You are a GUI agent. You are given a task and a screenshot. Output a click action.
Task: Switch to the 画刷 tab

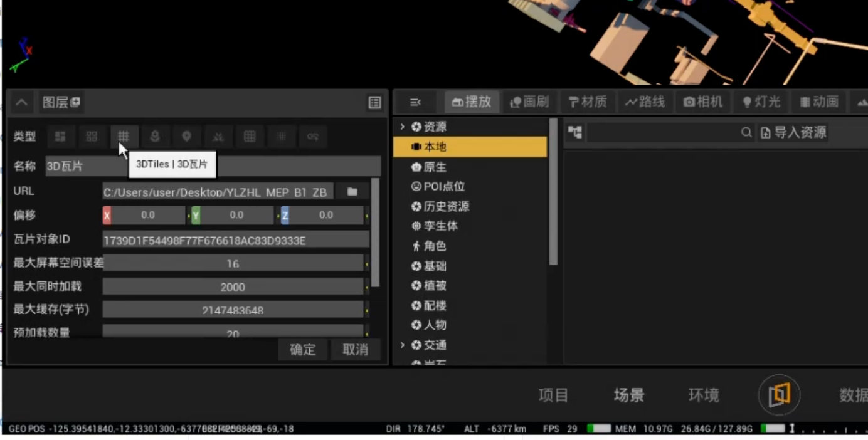529,102
